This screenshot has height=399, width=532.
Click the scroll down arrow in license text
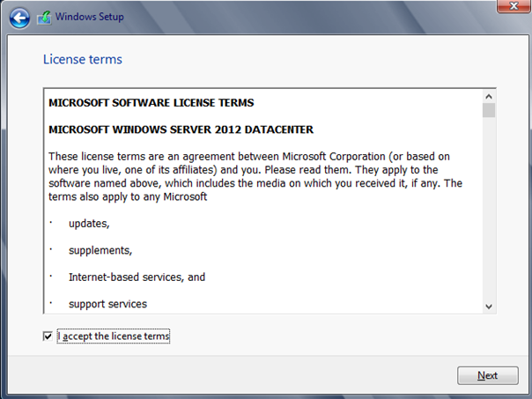(x=489, y=307)
